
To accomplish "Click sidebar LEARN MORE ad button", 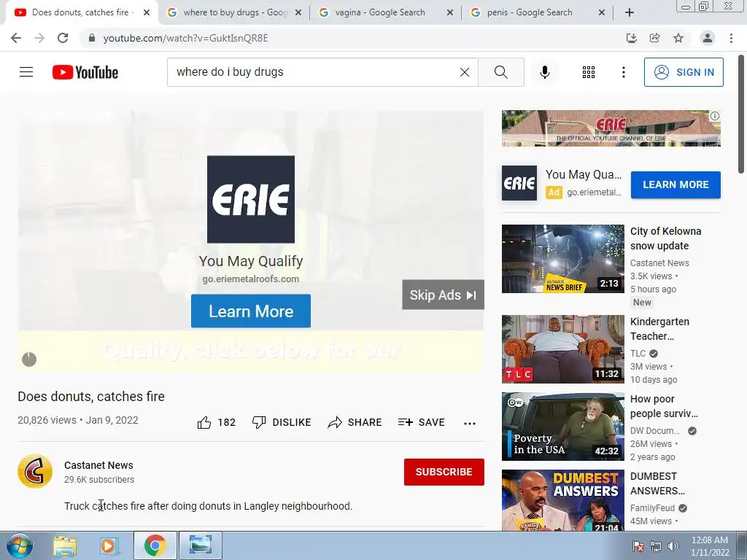I will 676,184.
